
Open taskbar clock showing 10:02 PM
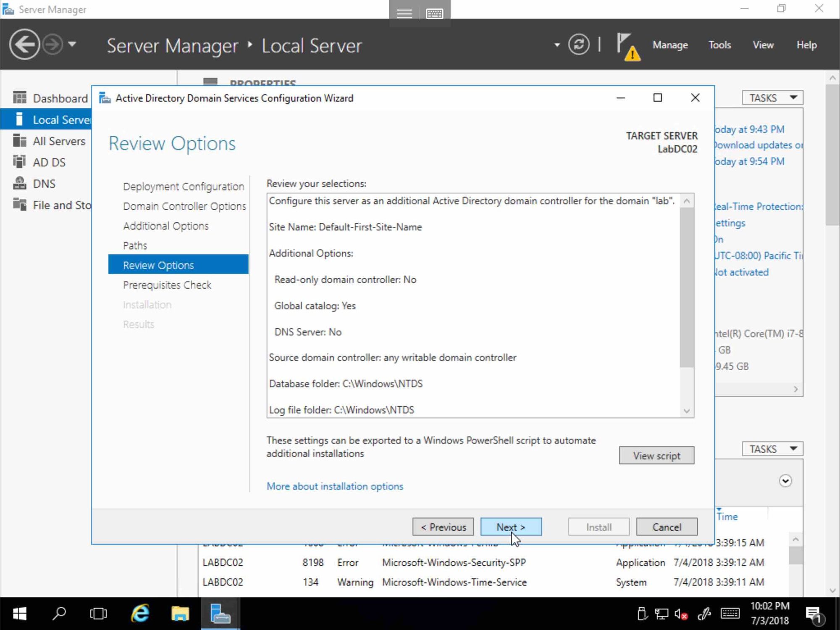pyautogui.click(x=769, y=613)
